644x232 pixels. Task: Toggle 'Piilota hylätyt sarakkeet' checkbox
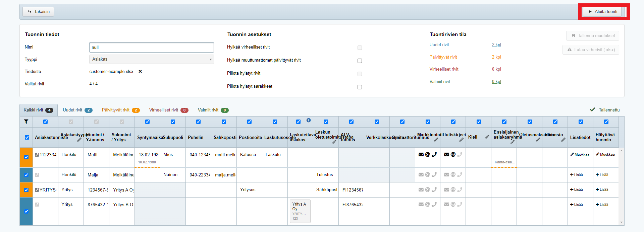[x=360, y=87]
